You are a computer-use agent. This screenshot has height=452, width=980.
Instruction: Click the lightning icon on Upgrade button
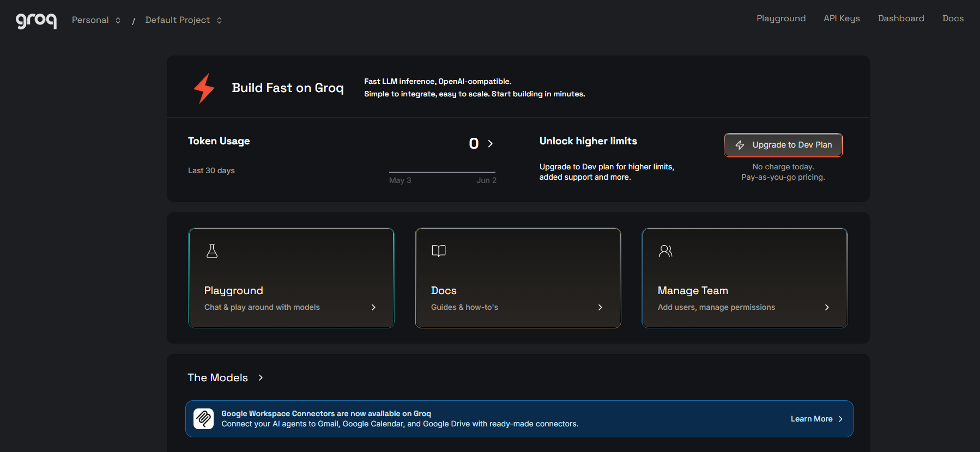click(740, 145)
